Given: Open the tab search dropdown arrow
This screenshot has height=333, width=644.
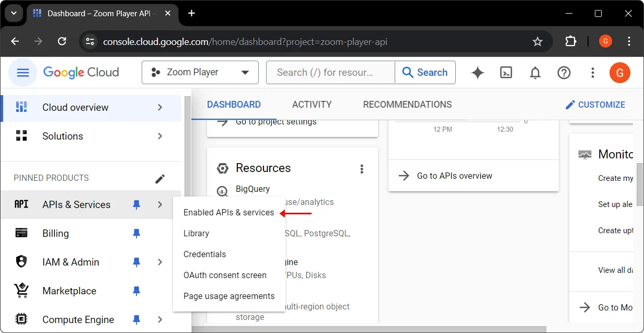Looking at the screenshot, I should coord(14,13).
